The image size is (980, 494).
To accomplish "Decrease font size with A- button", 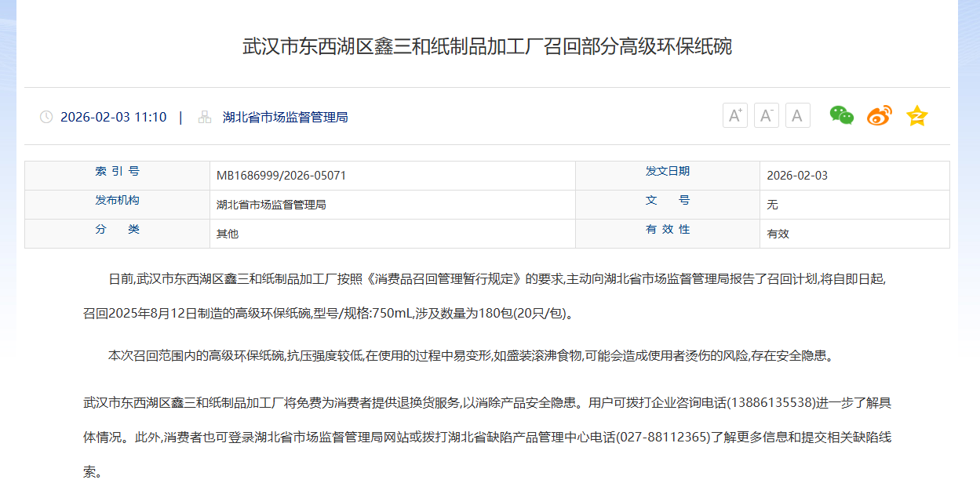I will click(767, 116).
